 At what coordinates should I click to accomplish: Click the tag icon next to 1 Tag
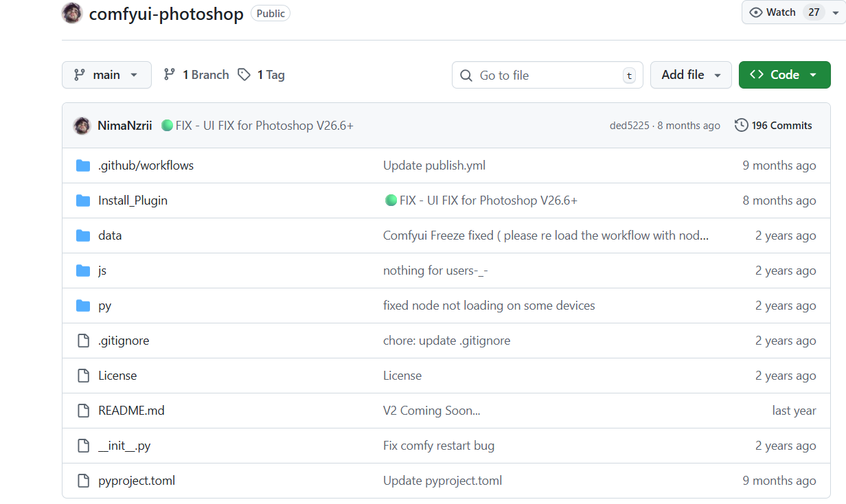click(244, 75)
